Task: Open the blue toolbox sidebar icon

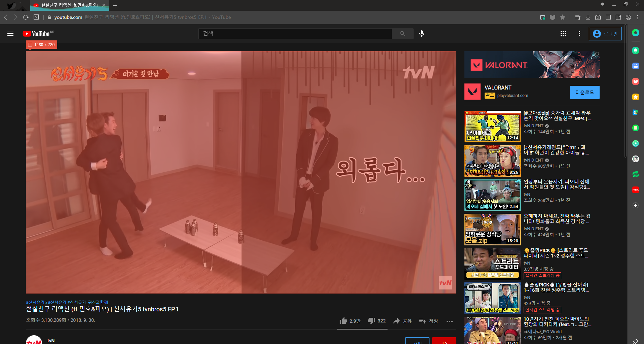Action: point(635,66)
